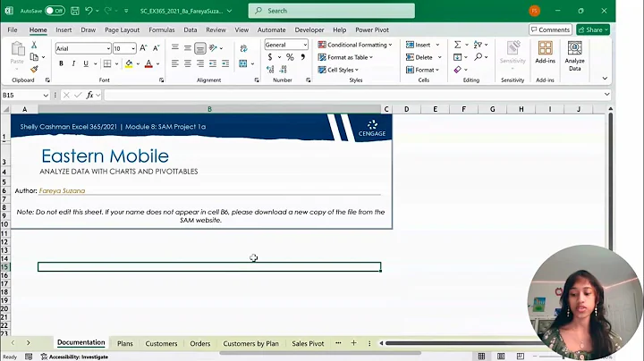The height and width of the screenshot is (361, 644).
Task: Click the Delete cells button
Action: [x=423, y=57]
